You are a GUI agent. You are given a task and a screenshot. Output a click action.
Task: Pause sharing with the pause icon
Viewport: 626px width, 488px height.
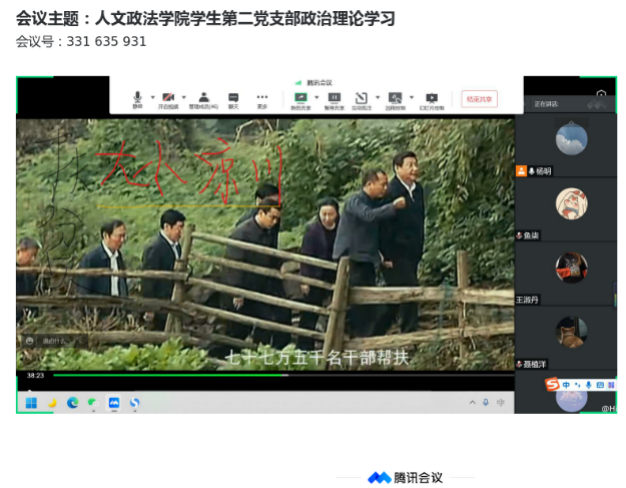(334, 100)
